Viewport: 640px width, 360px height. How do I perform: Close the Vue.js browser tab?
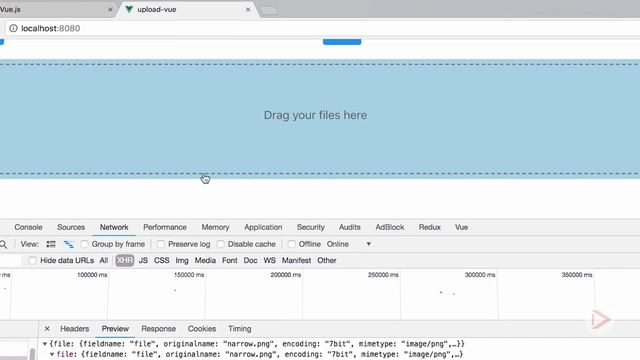[110, 9]
